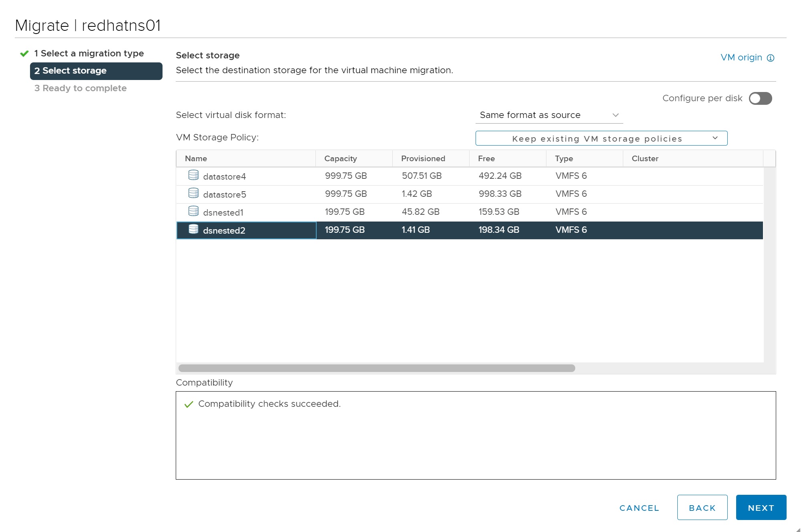The image size is (801, 532).
Task: Enable the Configure per disk toggle
Action: pos(760,98)
